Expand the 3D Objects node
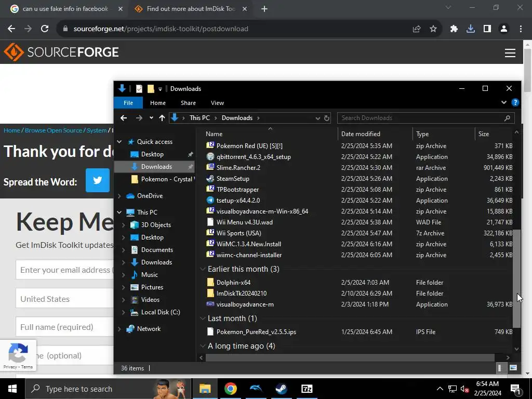Screen dimensions: 532x399 [x=124, y=225]
